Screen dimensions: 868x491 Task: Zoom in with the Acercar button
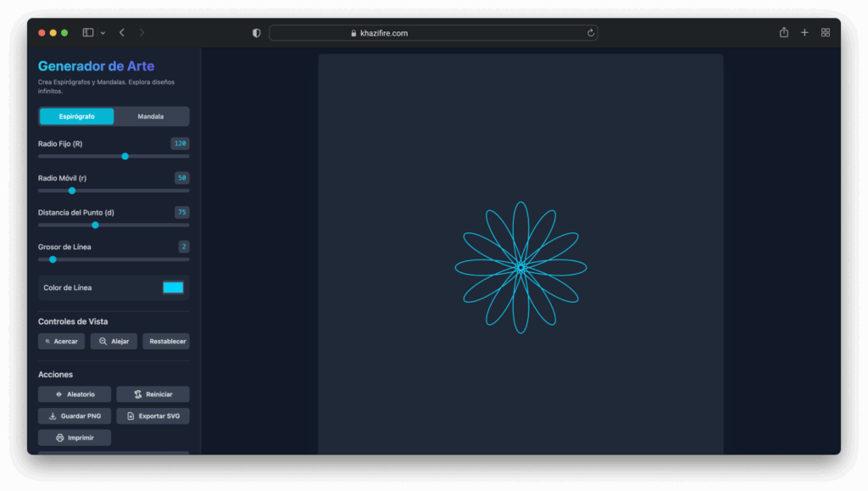pos(61,341)
